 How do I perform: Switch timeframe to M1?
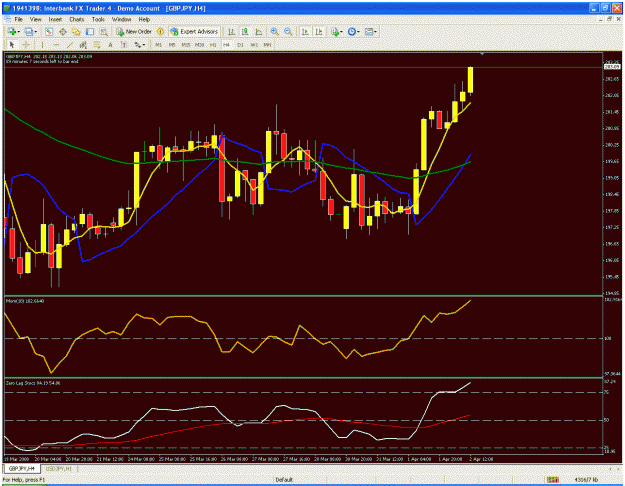158,45
